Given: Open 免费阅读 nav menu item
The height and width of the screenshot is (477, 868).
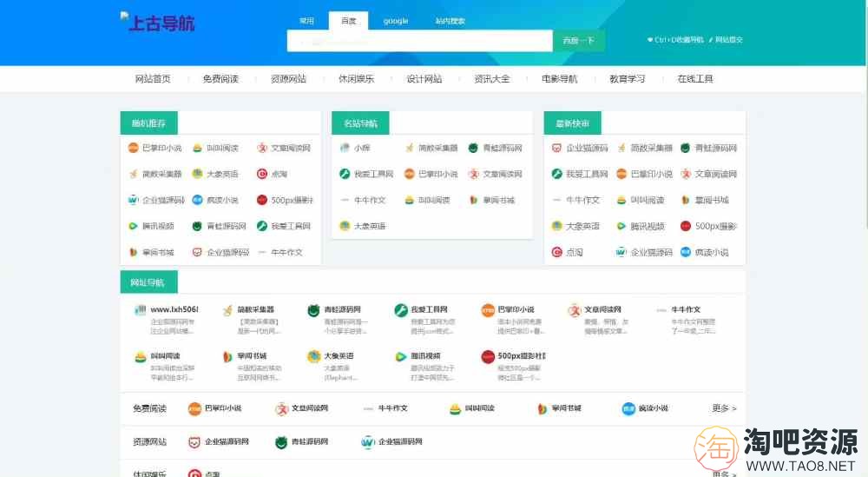Looking at the screenshot, I should [x=220, y=79].
